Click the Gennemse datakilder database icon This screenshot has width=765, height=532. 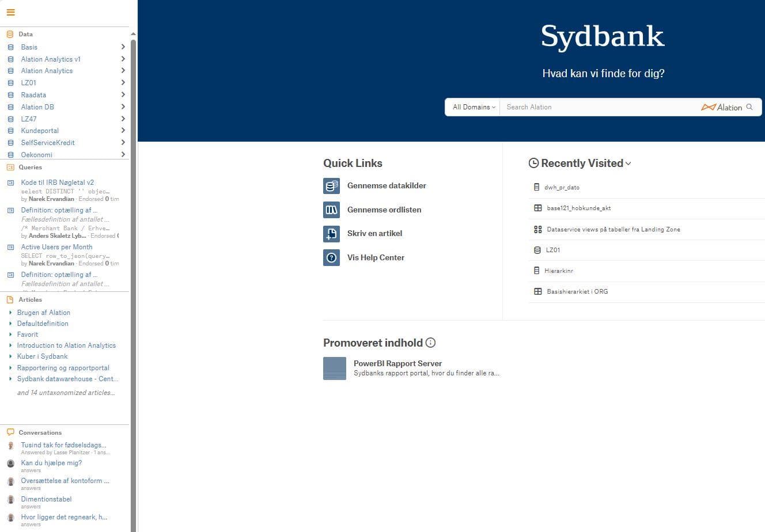pyautogui.click(x=331, y=186)
